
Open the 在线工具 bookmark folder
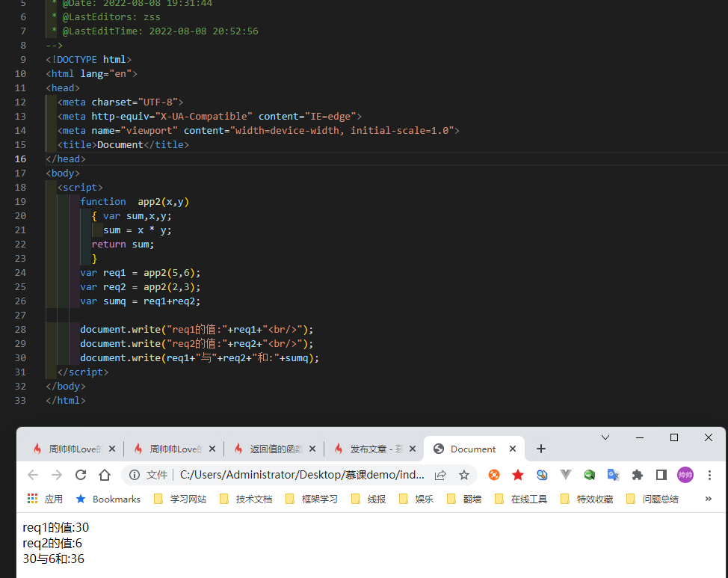521,499
